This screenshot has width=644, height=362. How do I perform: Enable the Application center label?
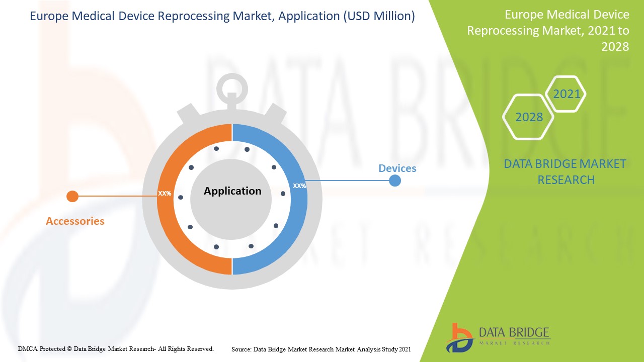232,191
